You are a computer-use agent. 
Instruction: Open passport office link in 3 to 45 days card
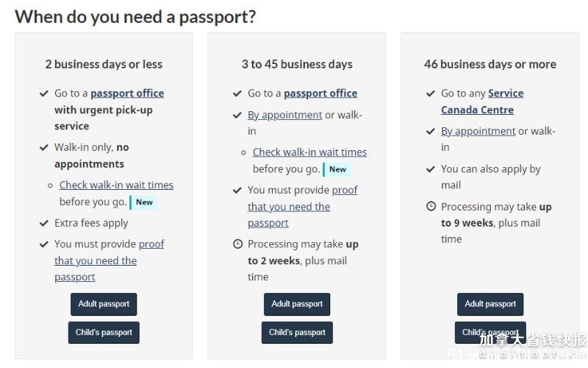pyautogui.click(x=320, y=93)
